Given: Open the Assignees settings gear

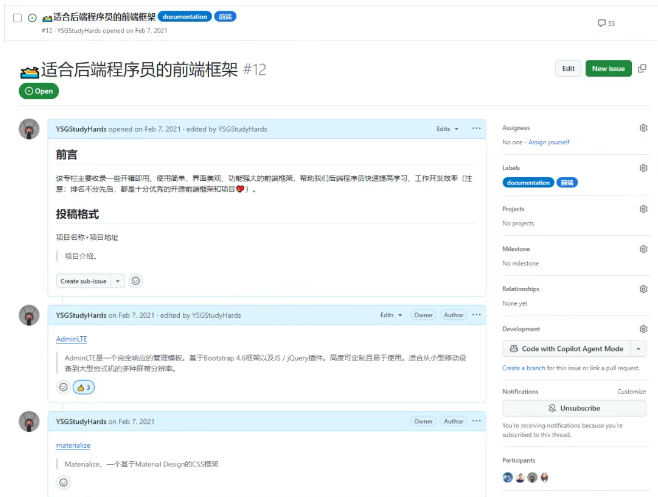Looking at the screenshot, I should pos(643,128).
